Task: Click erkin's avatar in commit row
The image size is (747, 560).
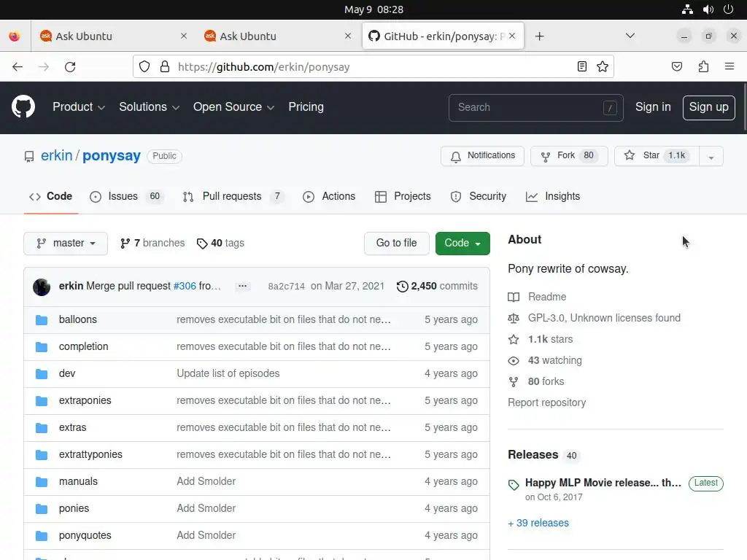Action: (42, 287)
